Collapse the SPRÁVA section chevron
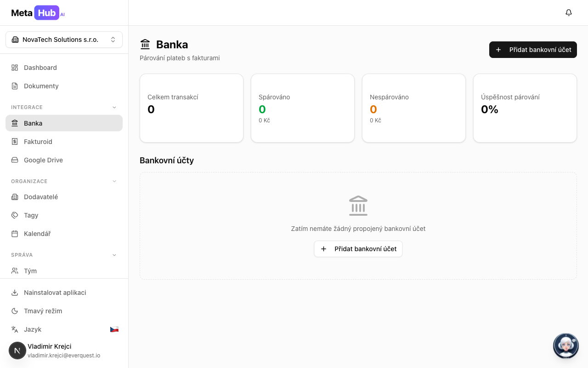The width and height of the screenshot is (588, 368). [x=114, y=255]
